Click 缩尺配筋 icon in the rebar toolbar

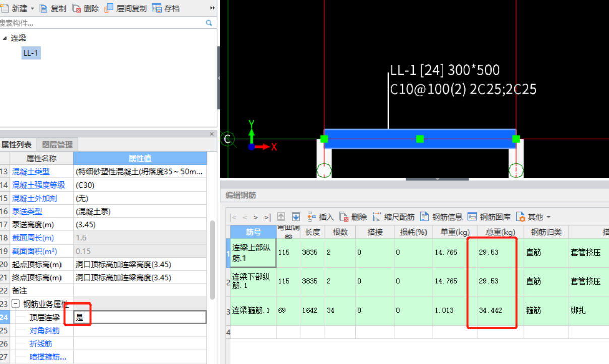click(377, 217)
